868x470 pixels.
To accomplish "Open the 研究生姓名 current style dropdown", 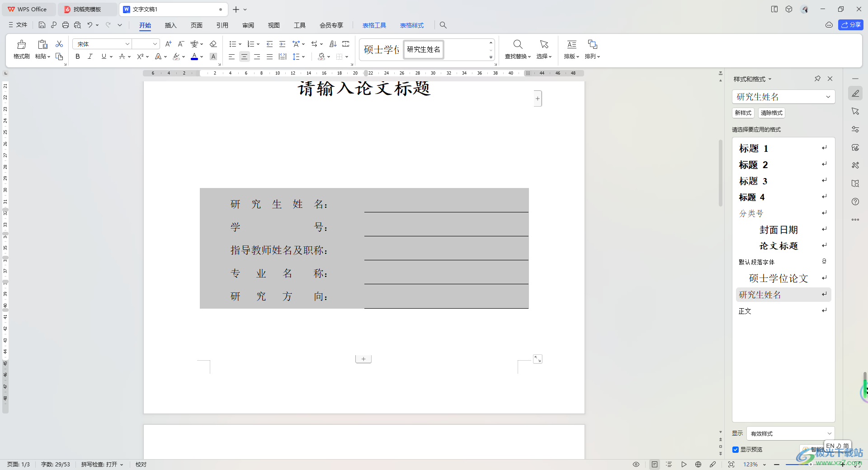I will (x=828, y=97).
